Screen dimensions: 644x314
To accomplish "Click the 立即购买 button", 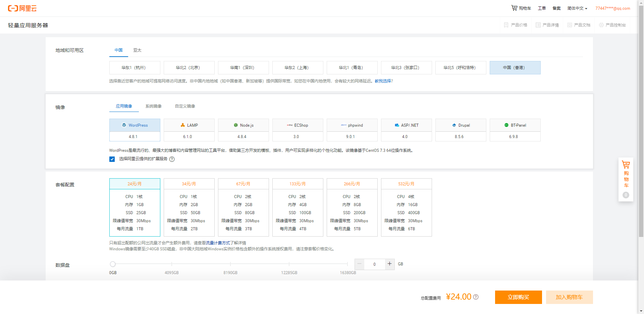I will (x=519, y=297).
